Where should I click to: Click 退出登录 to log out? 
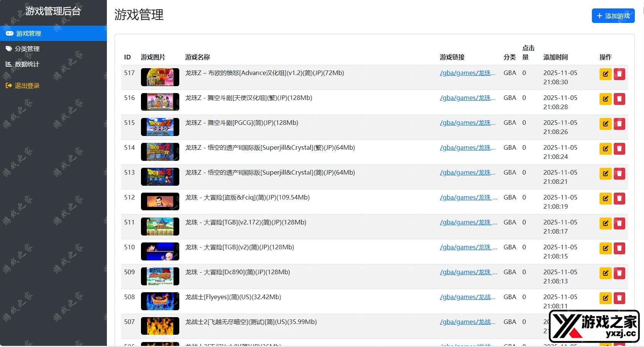click(53, 86)
